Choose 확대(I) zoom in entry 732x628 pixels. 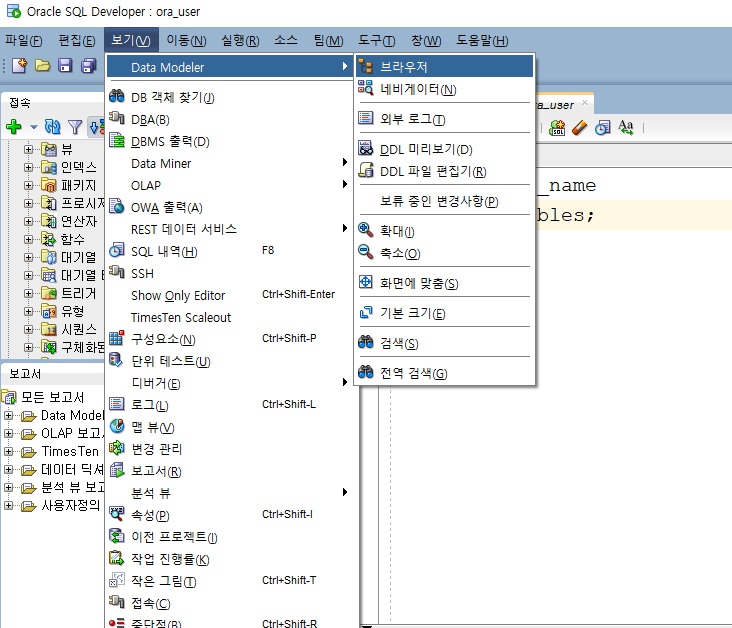444,231
